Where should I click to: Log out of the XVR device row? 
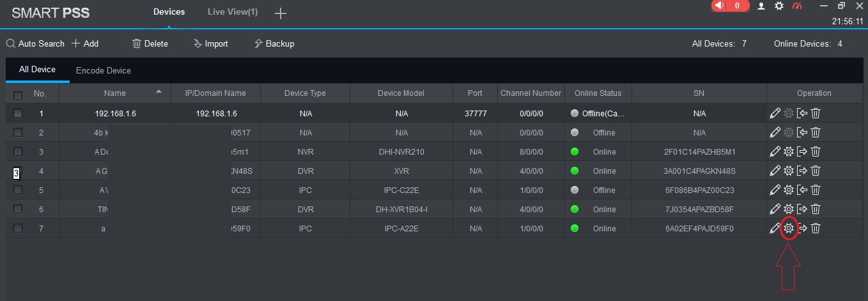pos(802,171)
